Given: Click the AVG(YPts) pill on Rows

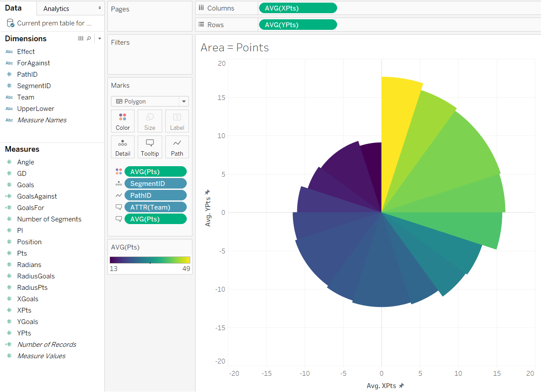Looking at the screenshot, I should pyautogui.click(x=298, y=25).
